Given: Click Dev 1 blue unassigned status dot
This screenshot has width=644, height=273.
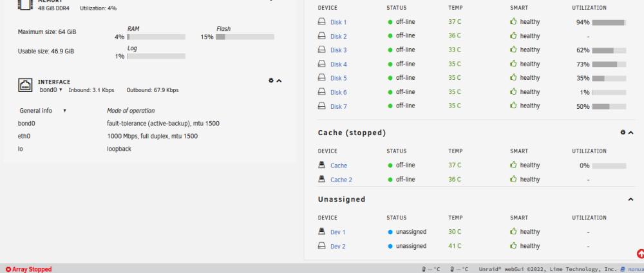Looking at the screenshot, I should tap(390, 232).
